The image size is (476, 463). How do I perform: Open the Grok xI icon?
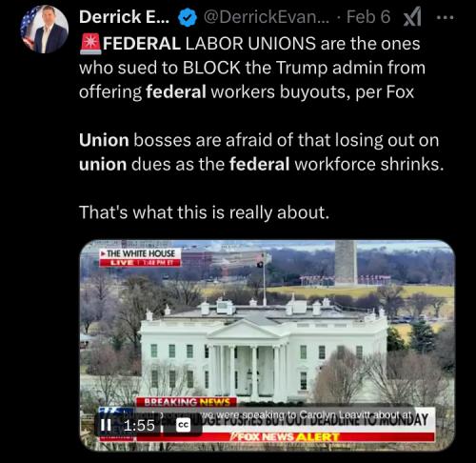coord(412,17)
